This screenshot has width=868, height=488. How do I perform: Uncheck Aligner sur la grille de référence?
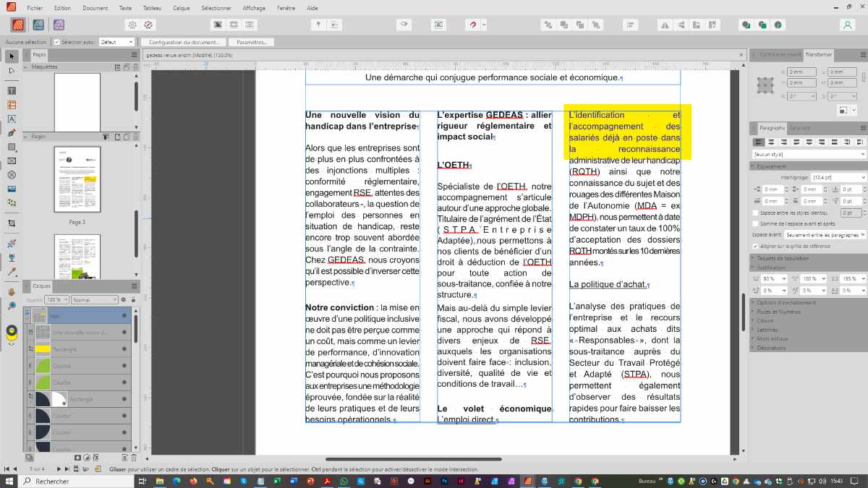(x=756, y=246)
